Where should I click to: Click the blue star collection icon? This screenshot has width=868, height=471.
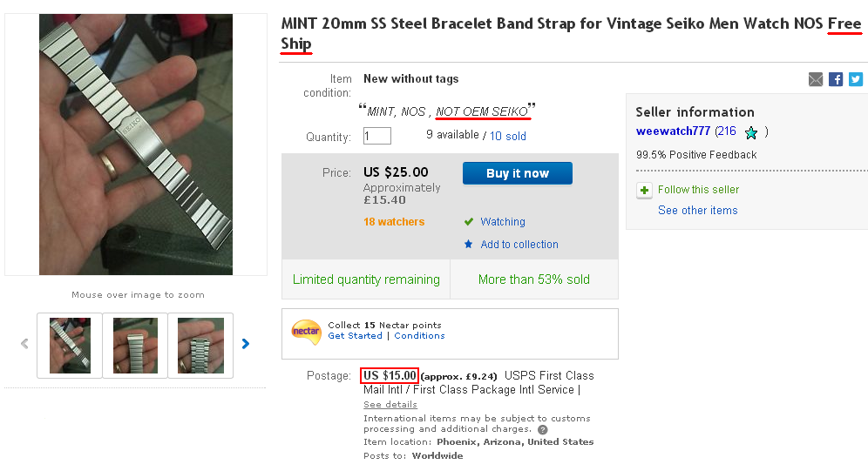469,245
